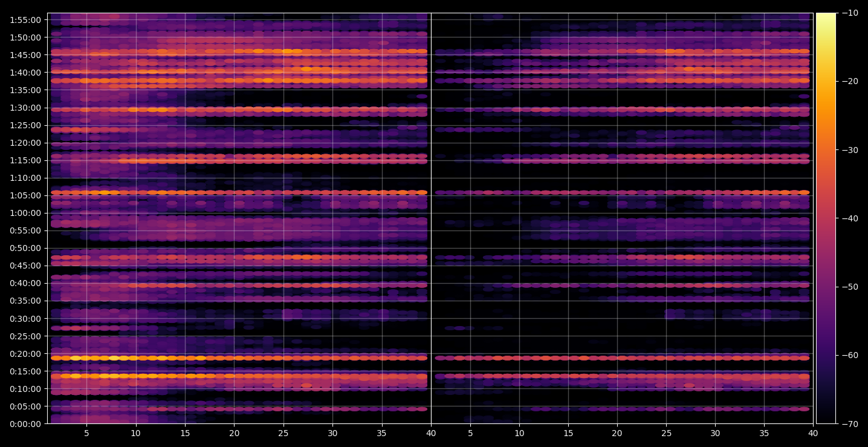Select x-axis label 25 under the left heatmap

283,434
